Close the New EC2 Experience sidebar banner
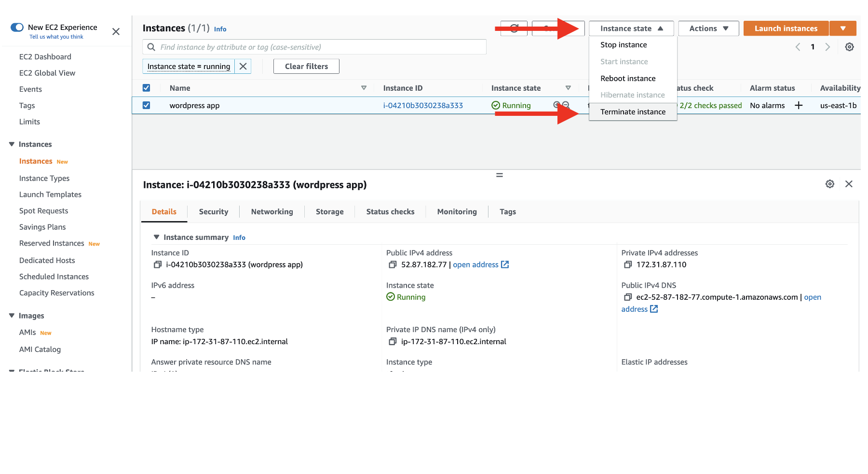 pos(116,31)
